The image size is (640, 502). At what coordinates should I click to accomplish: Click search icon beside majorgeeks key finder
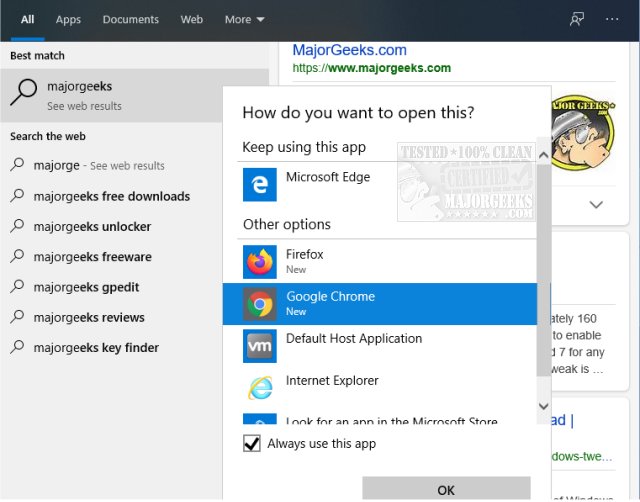(x=17, y=347)
